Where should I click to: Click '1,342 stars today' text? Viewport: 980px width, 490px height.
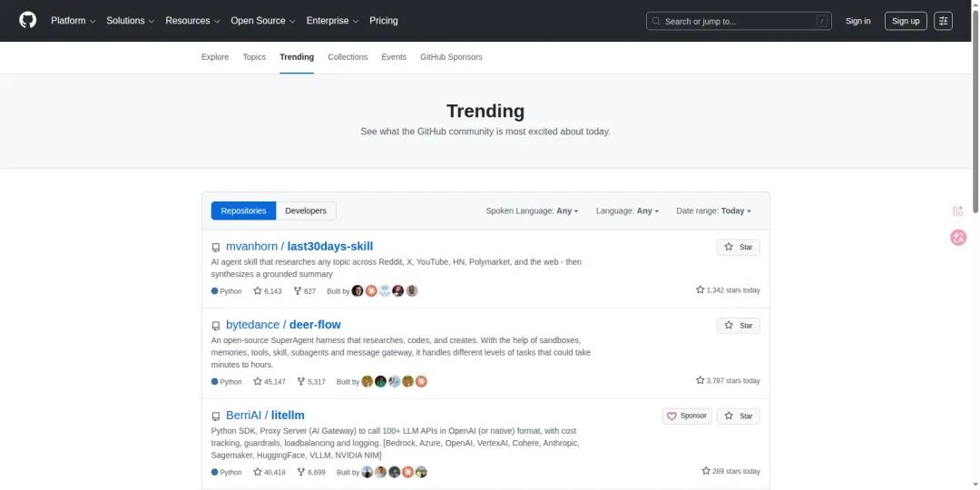click(733, 290)
